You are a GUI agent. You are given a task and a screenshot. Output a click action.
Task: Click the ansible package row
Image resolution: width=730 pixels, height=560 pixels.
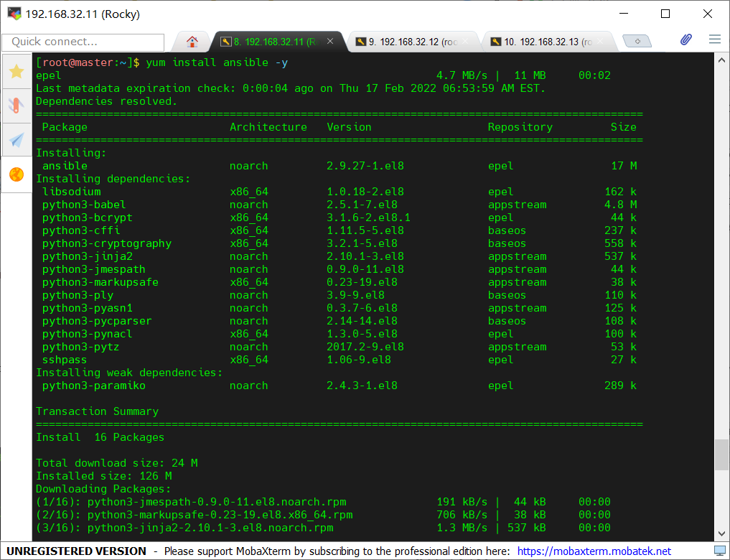coord(340,166)
